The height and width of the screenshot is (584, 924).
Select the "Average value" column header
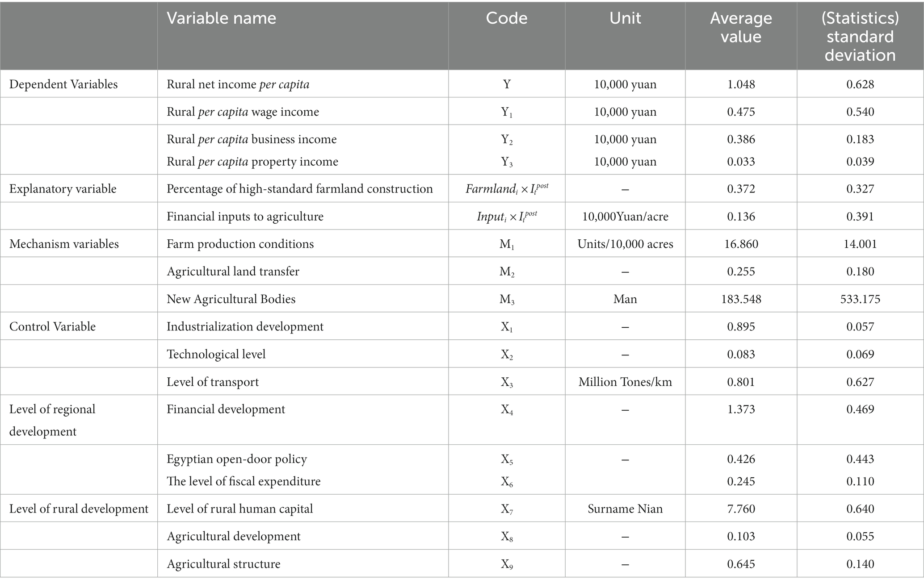click(741, 27)
